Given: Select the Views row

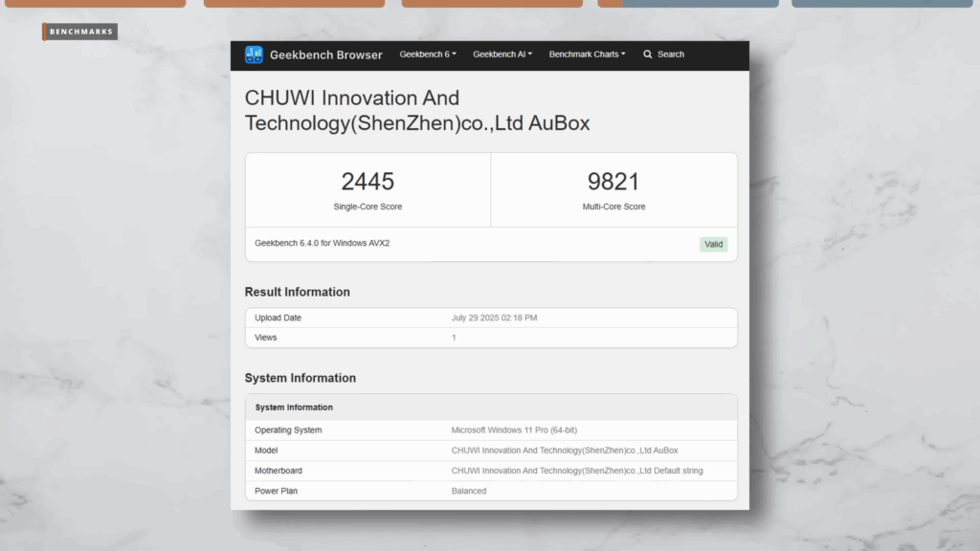Looking at the screenshot, I should (x=490, y=338).
